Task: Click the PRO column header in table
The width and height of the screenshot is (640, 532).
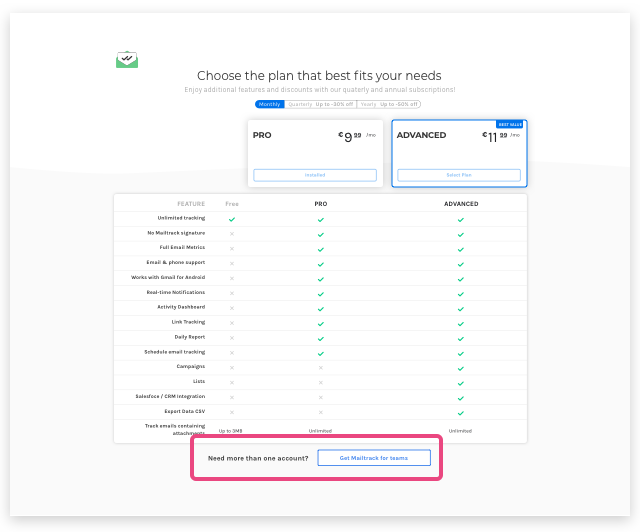Action: pos(321,204)
